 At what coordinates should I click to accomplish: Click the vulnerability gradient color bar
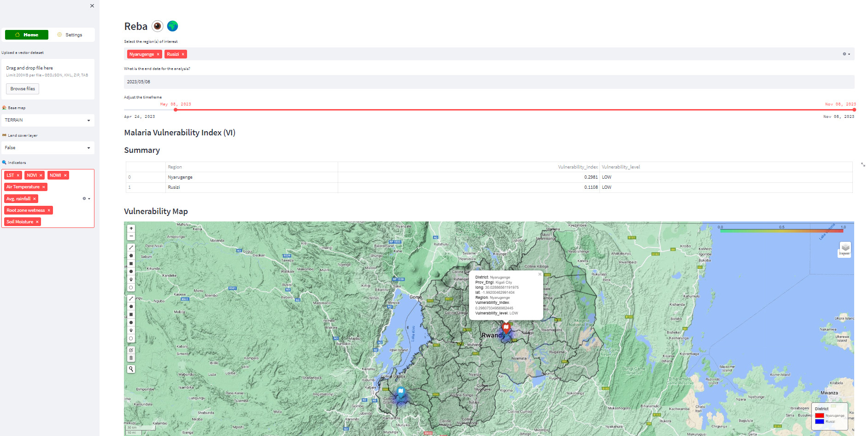tap(782, 231)
